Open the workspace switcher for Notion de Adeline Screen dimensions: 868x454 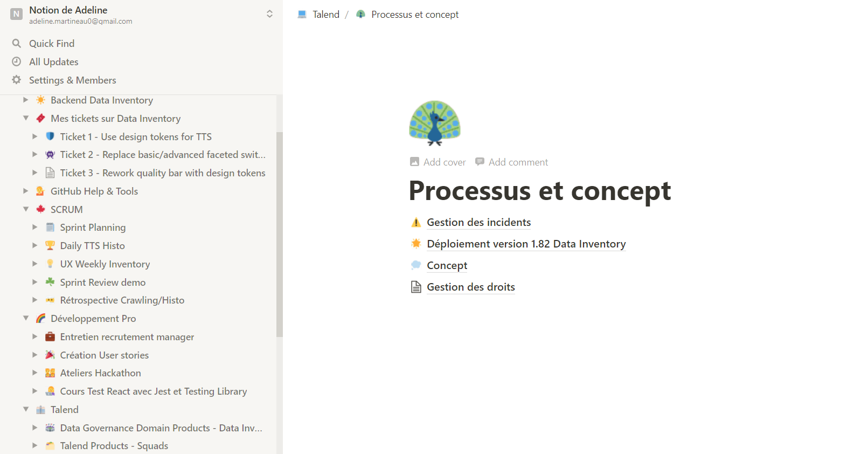pyautogui.click(x=269, y=14)
